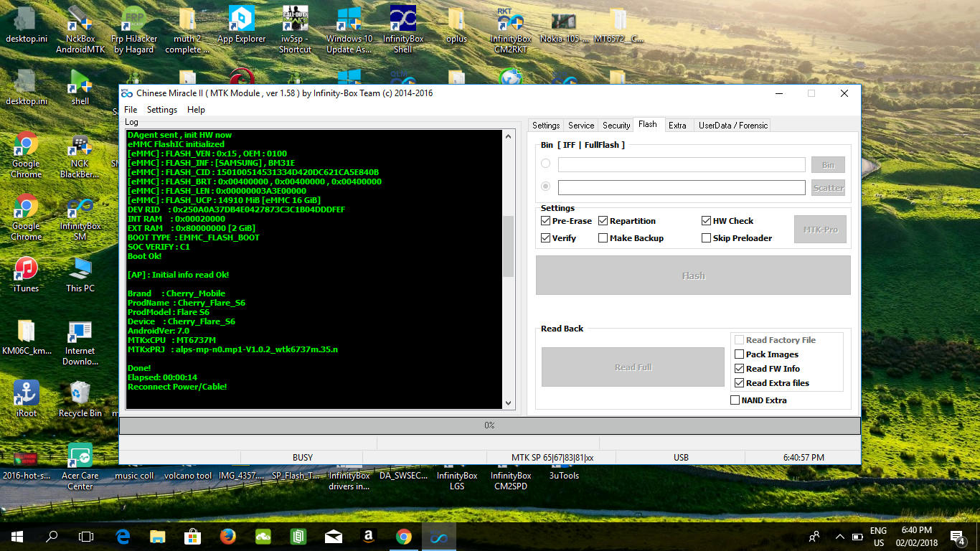This screenshot has height=551, width=980.
Task: Select the first Bin file radio button
Action: (545, 164)
